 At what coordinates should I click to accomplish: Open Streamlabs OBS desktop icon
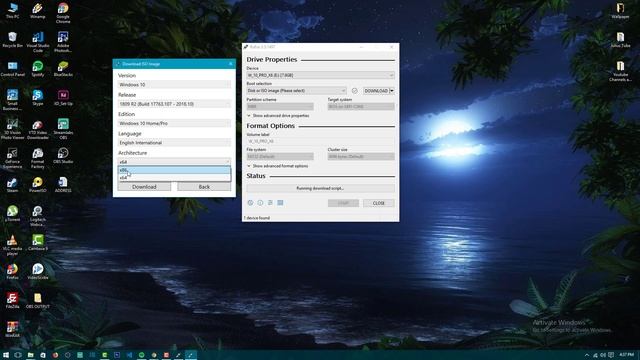(x=63, y=129)
